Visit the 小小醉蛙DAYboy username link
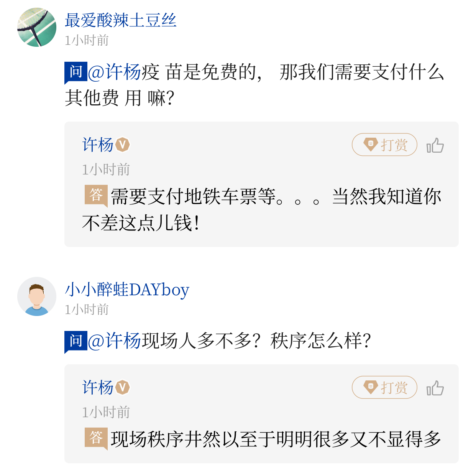This screenshot has height=464, width=476. (x=127, y=290)
